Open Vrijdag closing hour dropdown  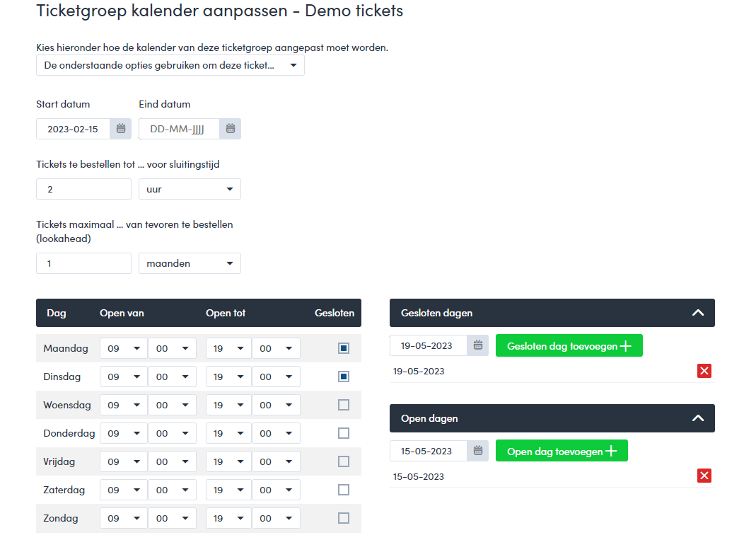[x=228, y=461]
